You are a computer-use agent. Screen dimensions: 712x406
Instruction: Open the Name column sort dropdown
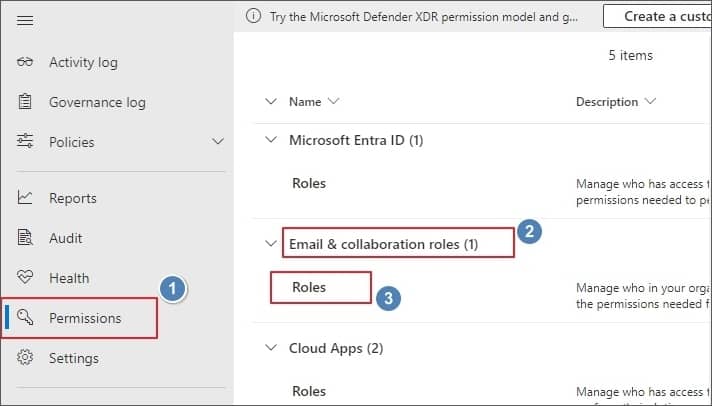point(333,101)
